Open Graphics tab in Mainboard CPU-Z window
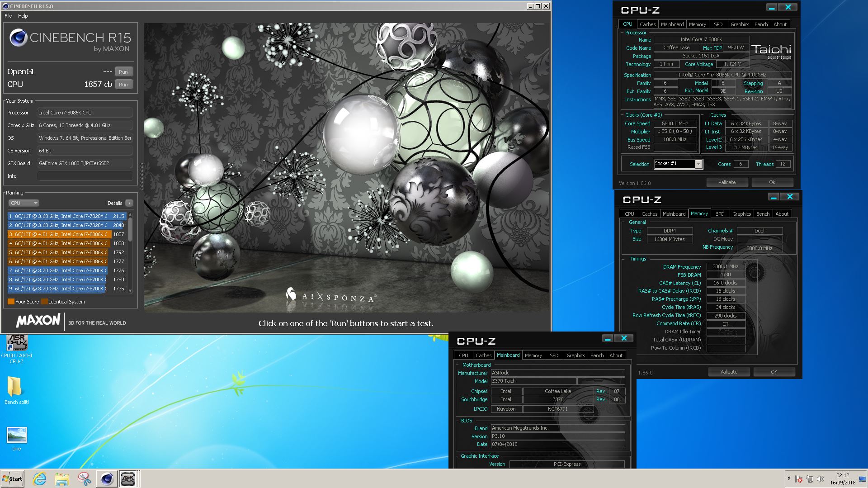The image size is (868, 488). [x=576, y=355]
